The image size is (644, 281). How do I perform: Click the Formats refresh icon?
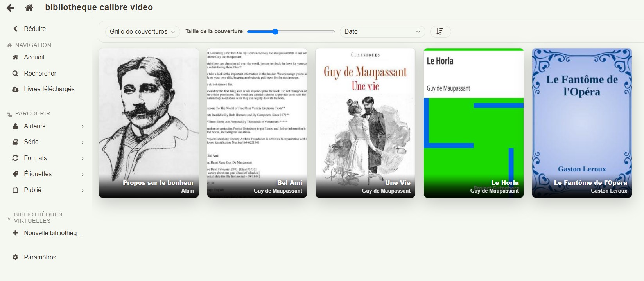(x=15, y=158)
